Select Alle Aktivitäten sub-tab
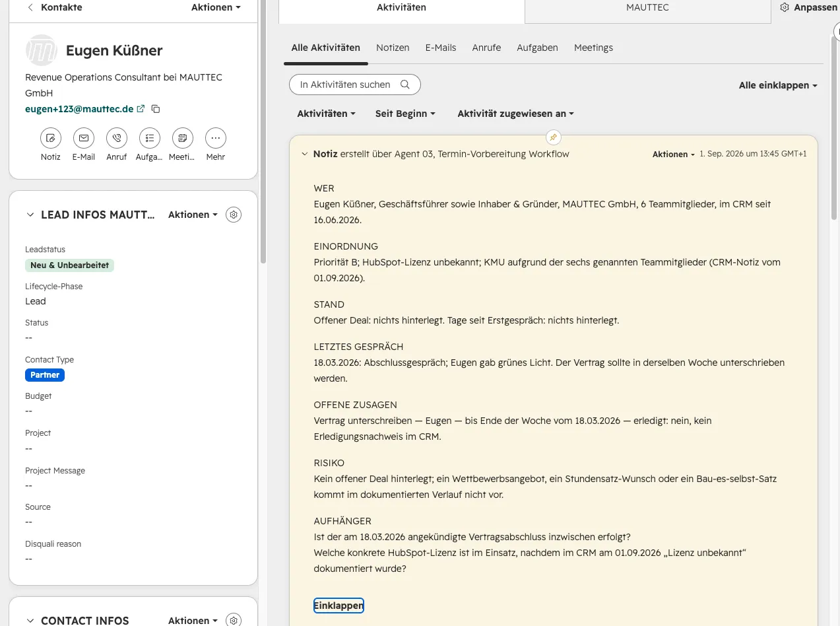The width and height of the screenshot is (840, 626). pos(326,48)
